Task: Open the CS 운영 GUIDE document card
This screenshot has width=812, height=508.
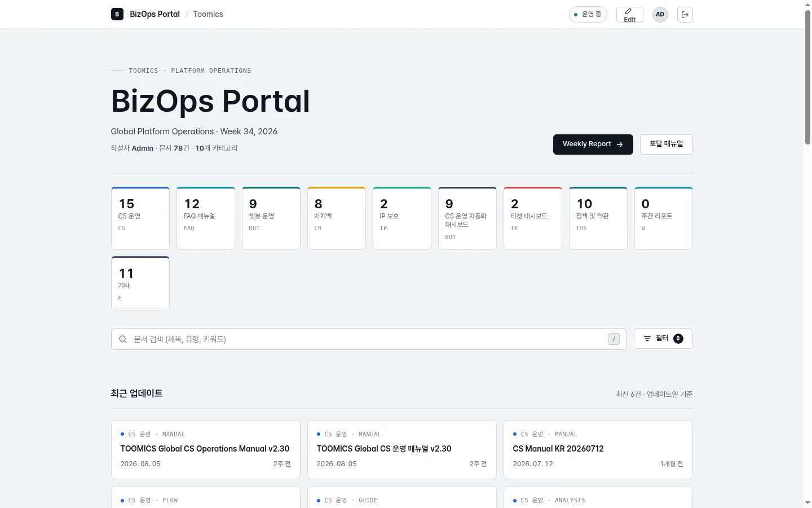Action: (x=402, y=497)
